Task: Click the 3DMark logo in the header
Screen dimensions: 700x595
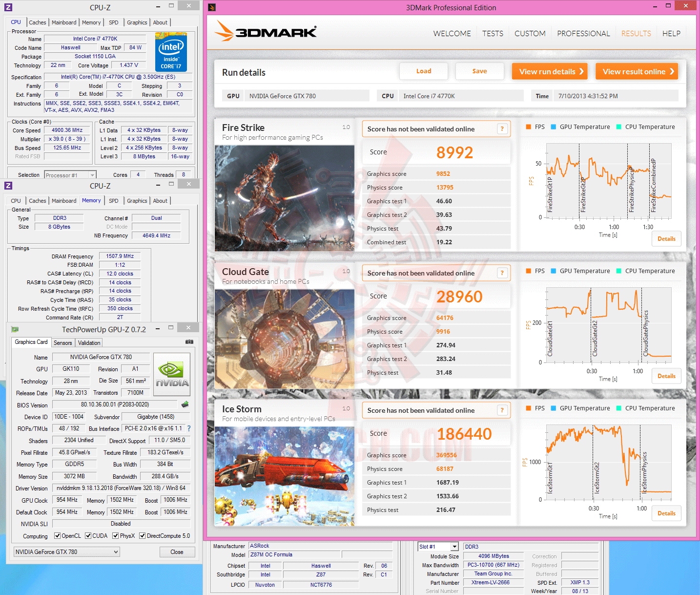Action: 266,31
